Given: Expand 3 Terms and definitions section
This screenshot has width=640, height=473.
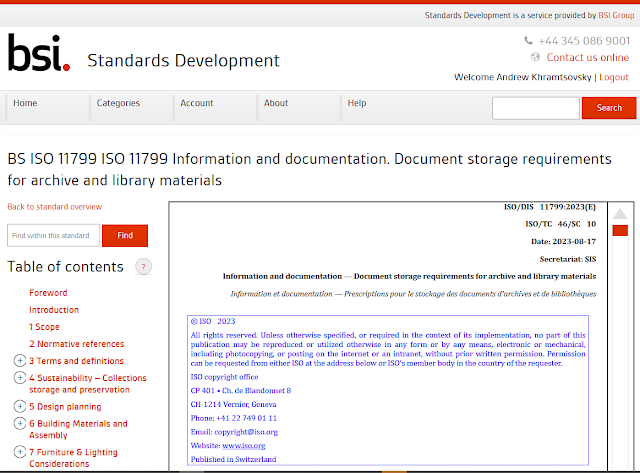Looking at the screenshot, I should tap(20, 361).
